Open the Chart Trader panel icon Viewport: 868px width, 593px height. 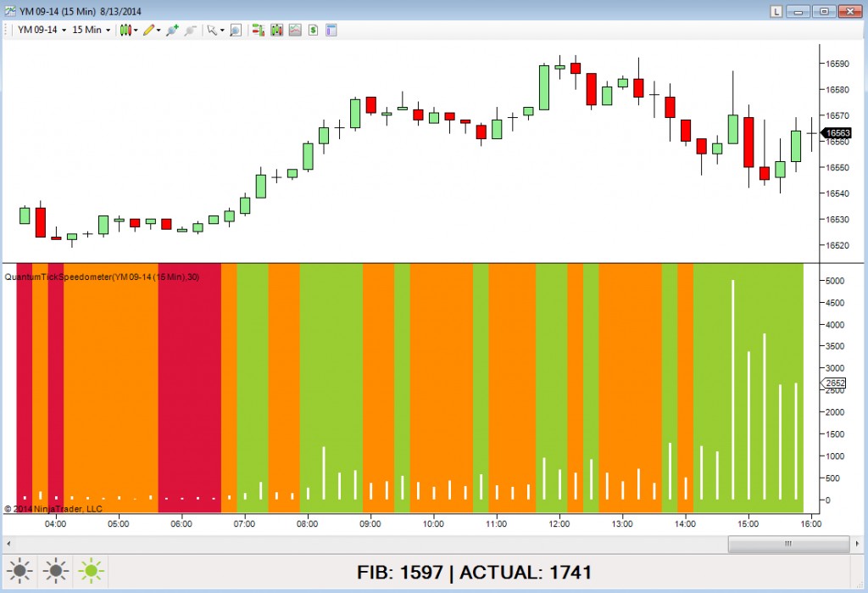tap(331, 31)
